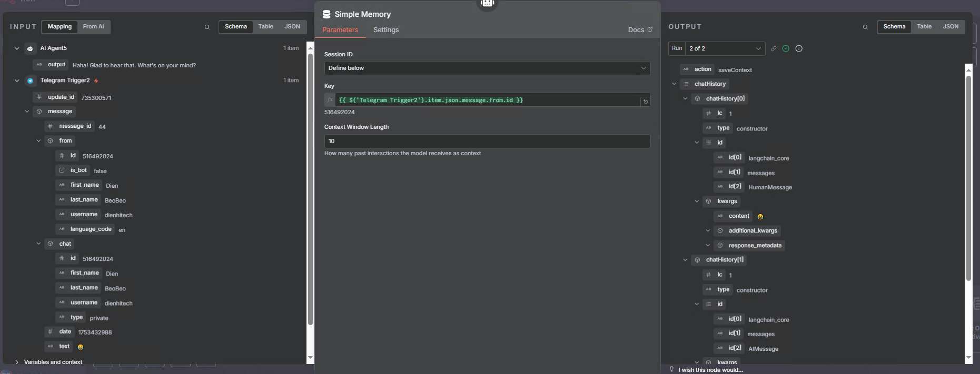The width and height of the screenshot is (980, 374).
Task: Switch the Output view to JSON
Action: tap(951, 27)
